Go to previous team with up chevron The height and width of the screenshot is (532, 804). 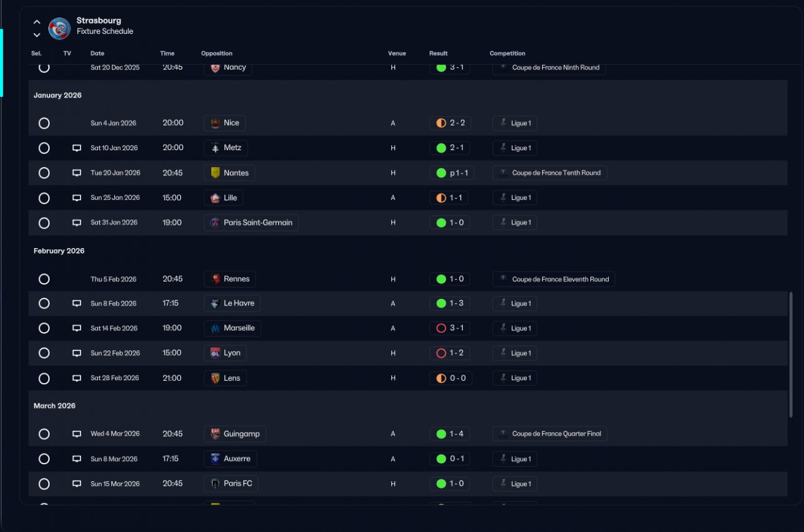pos(37,22)
